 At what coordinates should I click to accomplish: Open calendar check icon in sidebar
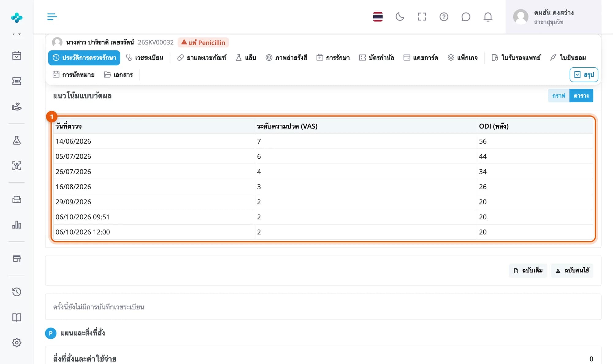(17, 55)
